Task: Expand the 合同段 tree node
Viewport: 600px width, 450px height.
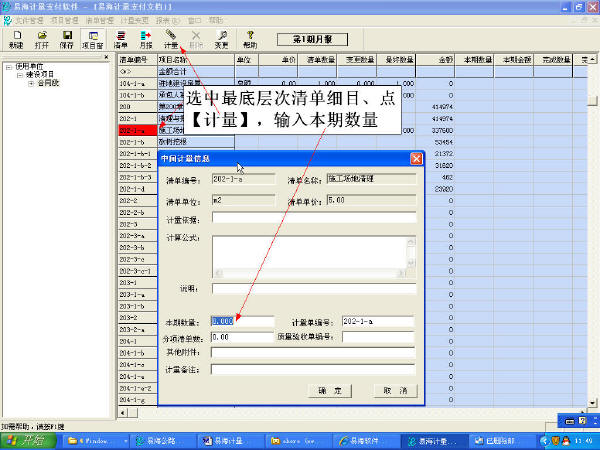Action: click(x=31, y=83)
